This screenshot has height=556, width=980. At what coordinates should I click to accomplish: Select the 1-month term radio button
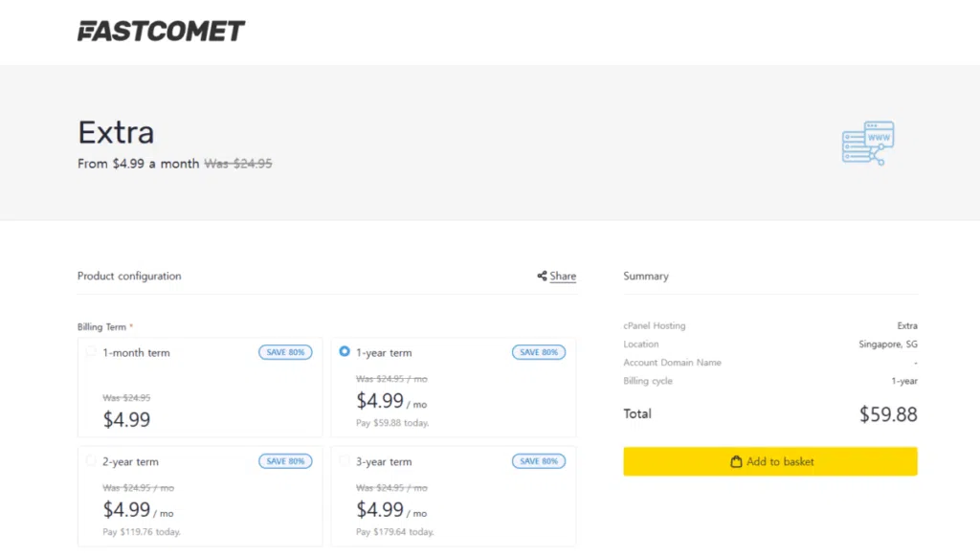point(91,352)
